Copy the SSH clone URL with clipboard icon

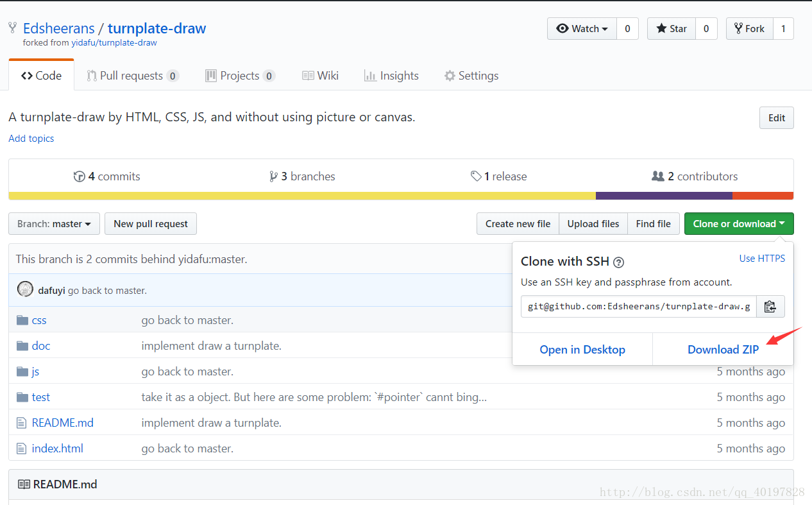coord(770,307)
